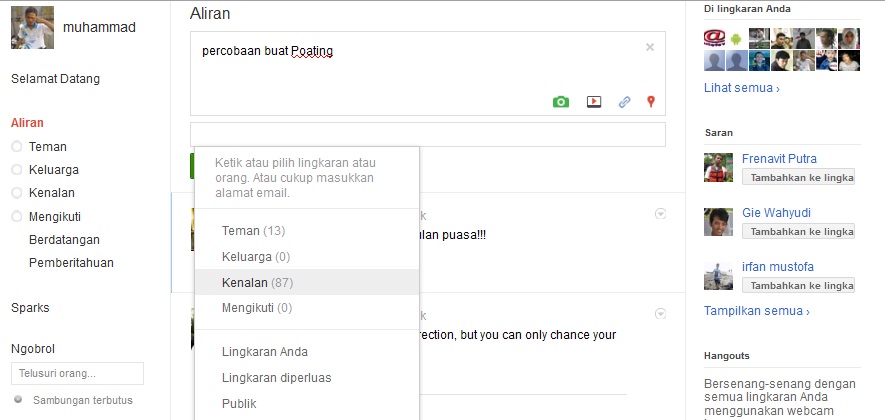Click Frenavit Putra's avatar thumbnail
885x420 pixels.
(719, 168)
